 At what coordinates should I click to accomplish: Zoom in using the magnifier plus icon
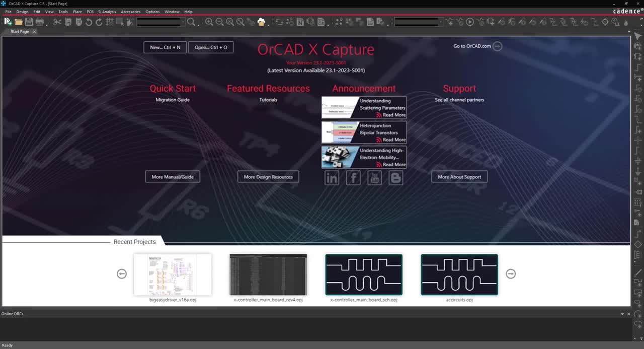coord(209,22)
